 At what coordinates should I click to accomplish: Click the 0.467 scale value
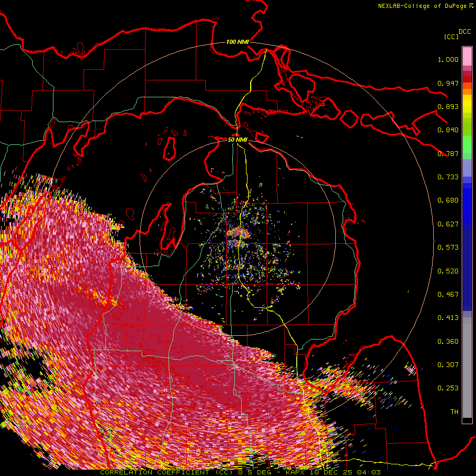coord(448,295)
